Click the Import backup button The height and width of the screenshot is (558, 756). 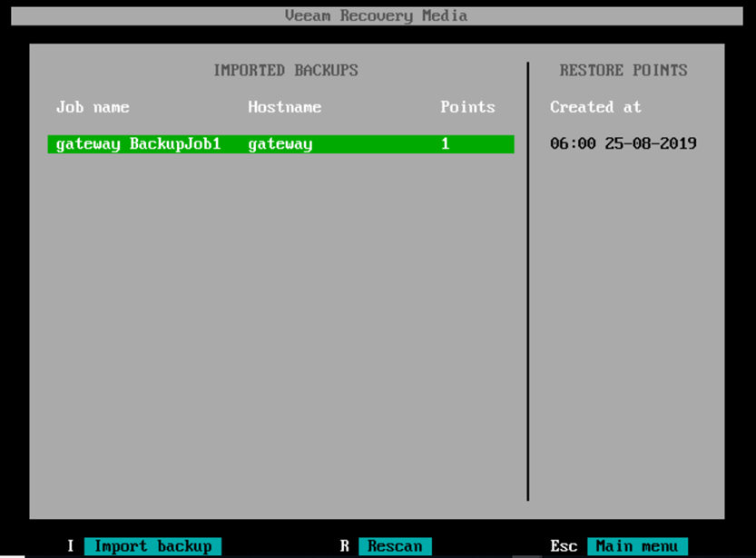[152, 546]
